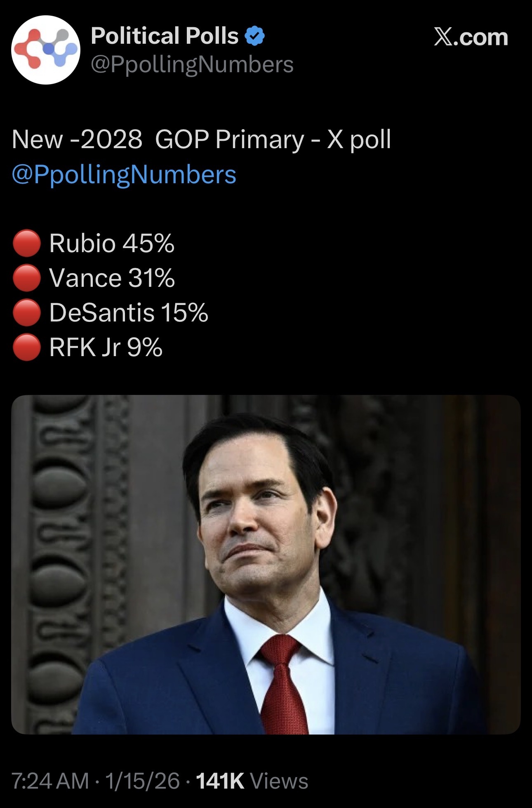Click the red circle beside DeSantis
The image size is (532, 808).
[x=26, y=313]
